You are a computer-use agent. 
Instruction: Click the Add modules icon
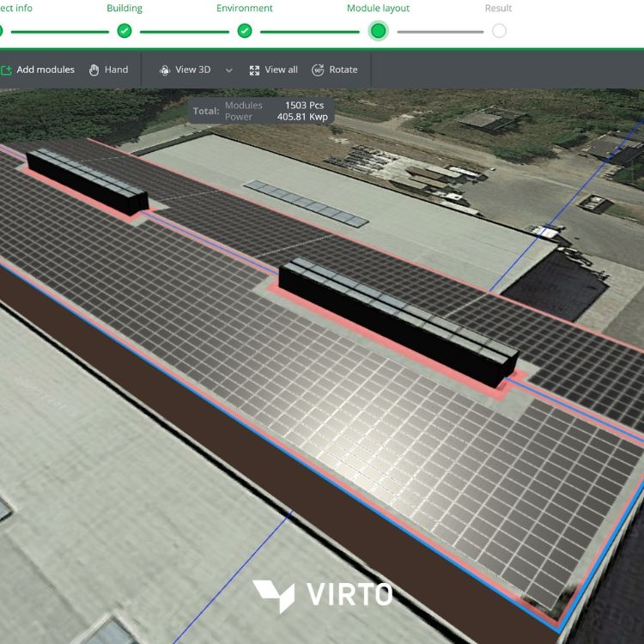pos(6,70)
